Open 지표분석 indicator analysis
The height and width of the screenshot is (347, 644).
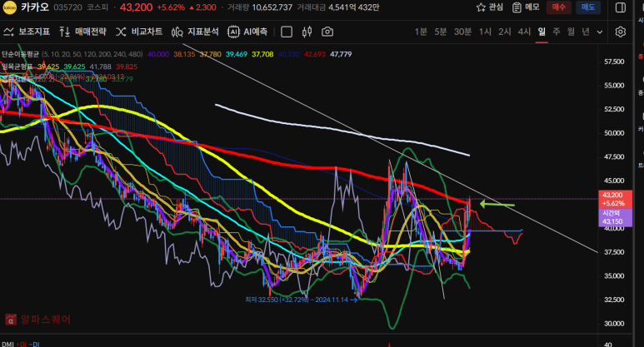(x=195, y=32)
